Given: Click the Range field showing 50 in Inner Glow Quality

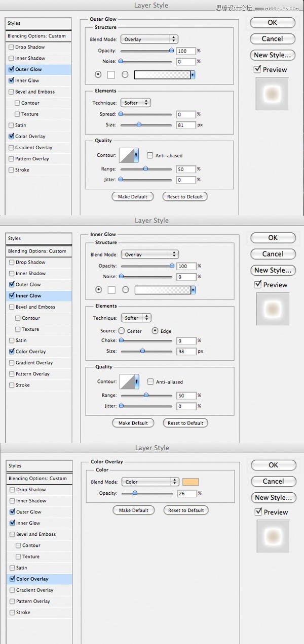Looking at the screenshot, I should [186, 396].
